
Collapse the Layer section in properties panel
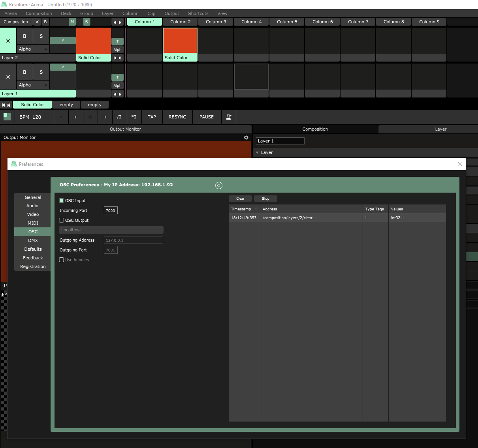pyautogui.click(x=258, y=152)
